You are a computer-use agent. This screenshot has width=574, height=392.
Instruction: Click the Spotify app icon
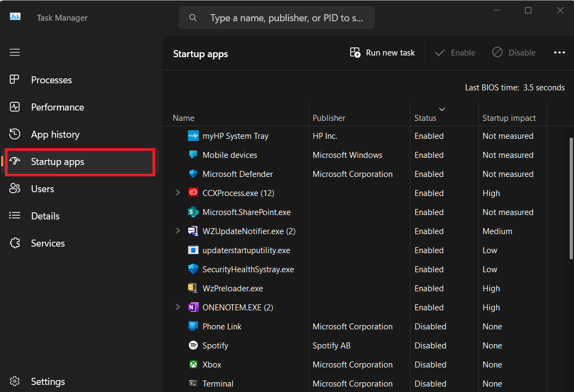point(193,345)
